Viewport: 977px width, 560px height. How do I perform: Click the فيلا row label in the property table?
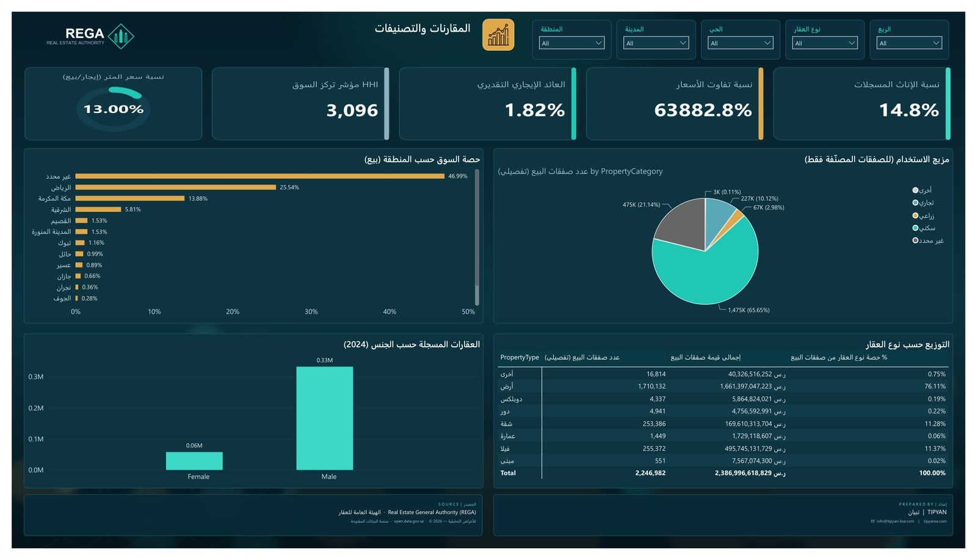coord(505,449)
